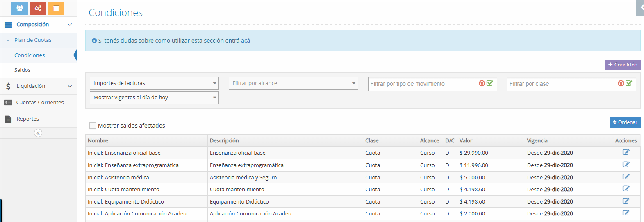The height and width of the screenshot is (222, 644).
Task: Click the orange archive box icon button
Action: click(56, 8)
